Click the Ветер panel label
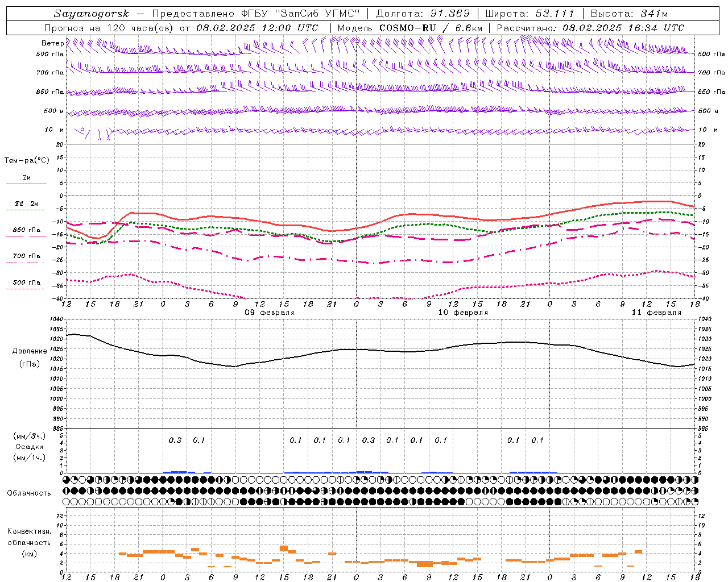 point(52,43)
